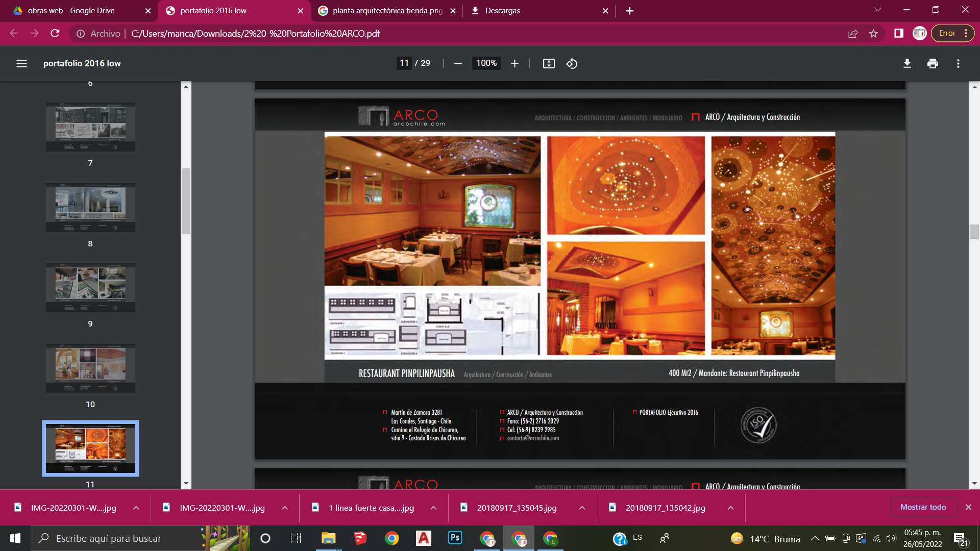
Task: Click the zoom in plus button
Action: [x=514, y=63]
